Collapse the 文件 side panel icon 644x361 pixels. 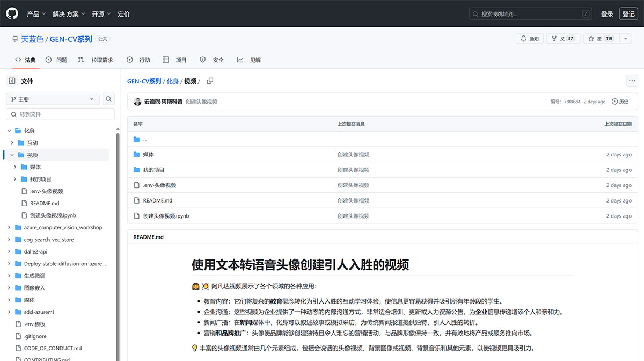click(x=13, y=81)
